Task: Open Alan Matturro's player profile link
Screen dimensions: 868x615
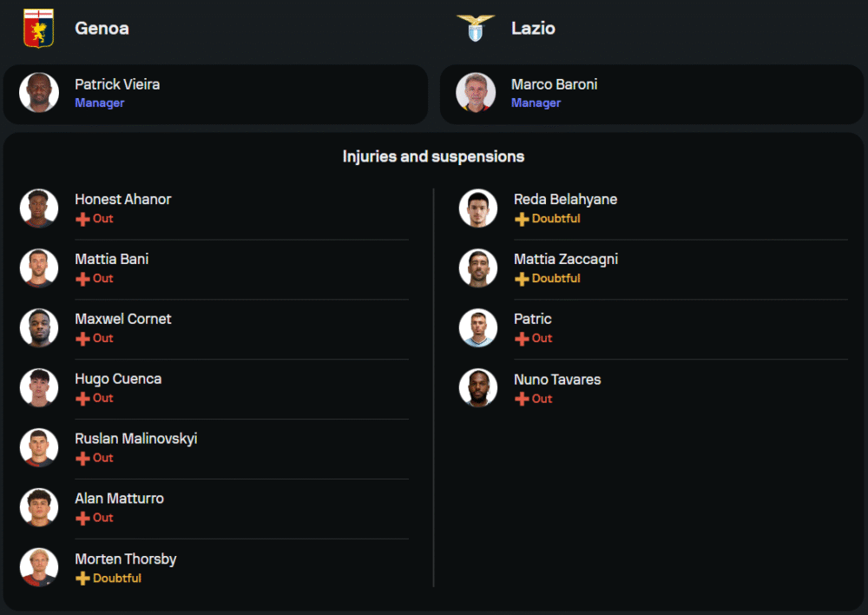Action: (x=119, y=499)
